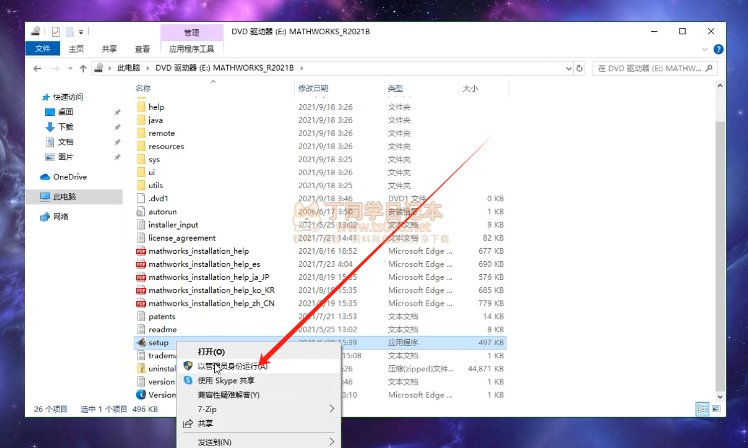
Task: Open 快速访问 in the navigation pane
Action: (68, 97)
